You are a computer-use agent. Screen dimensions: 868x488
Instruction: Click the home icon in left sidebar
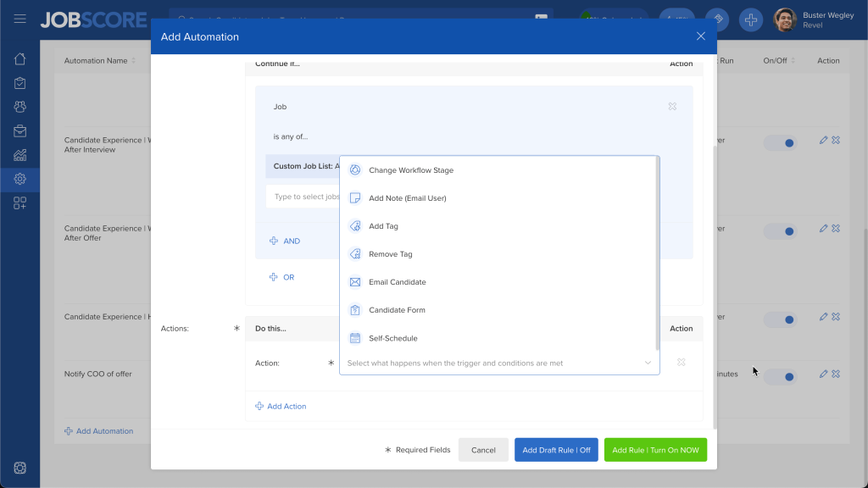19,59
